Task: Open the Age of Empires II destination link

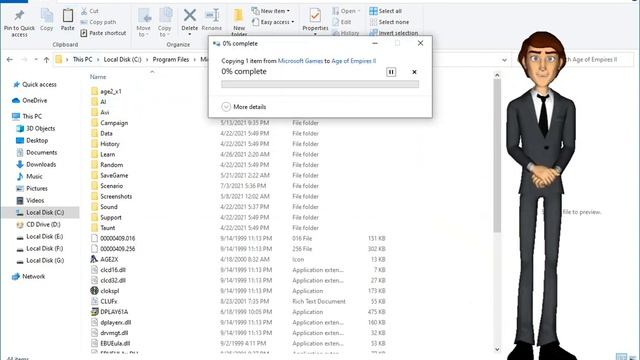Action: click(353, 61)
